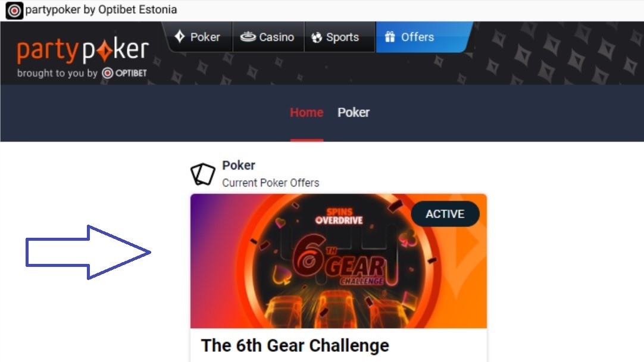644x362 pixels.
Task: Open the Casino tab in top navigation
Action: (268, 37)
